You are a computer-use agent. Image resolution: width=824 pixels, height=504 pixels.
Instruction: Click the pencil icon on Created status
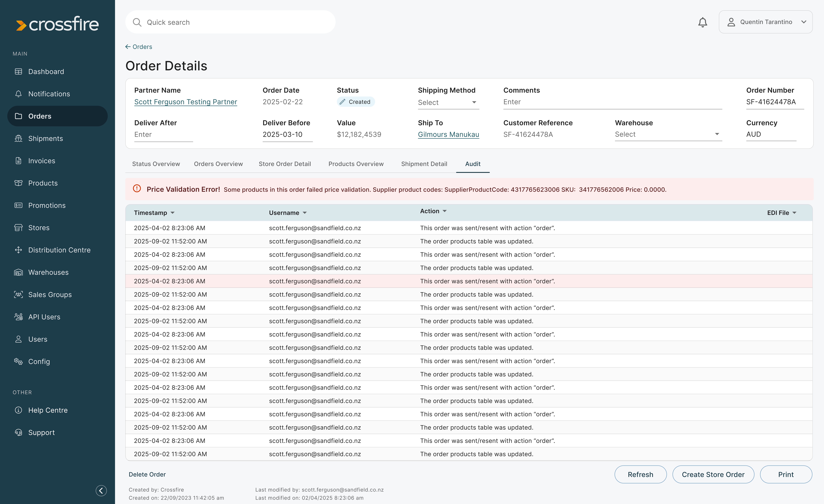(x=342, y=102)
